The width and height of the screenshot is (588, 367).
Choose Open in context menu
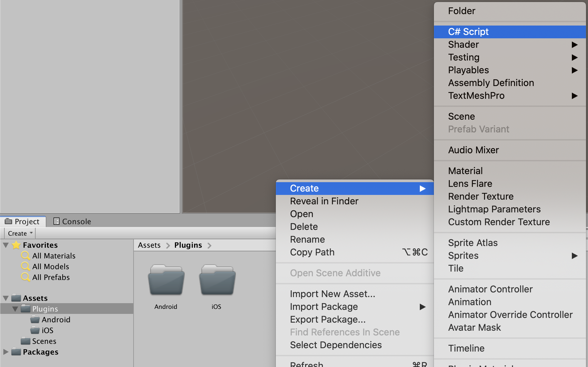pyautogui.click(x=355, y=214)
